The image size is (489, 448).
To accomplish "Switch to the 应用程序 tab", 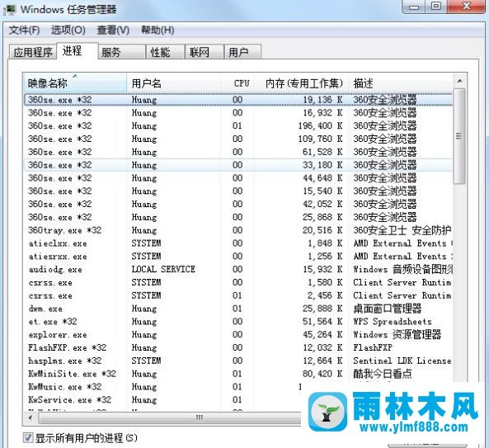I will tap(33, 52).
